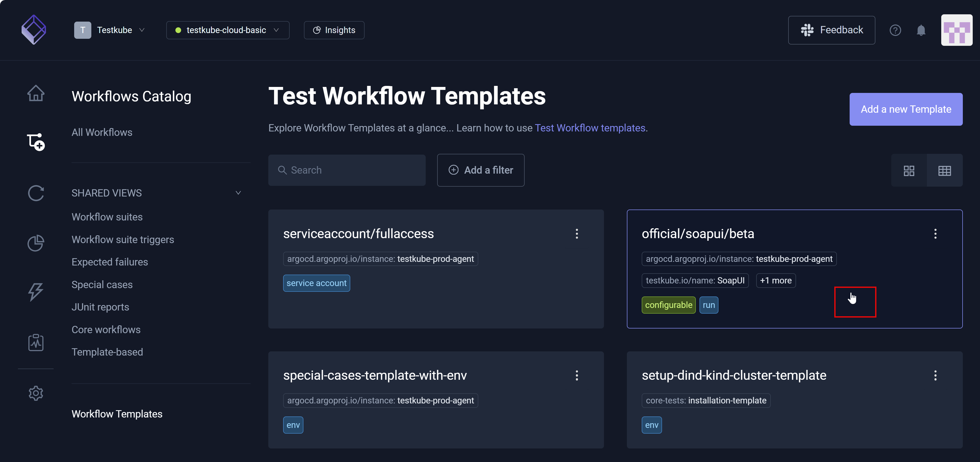Click the Add a new Template button

[906, 109]
